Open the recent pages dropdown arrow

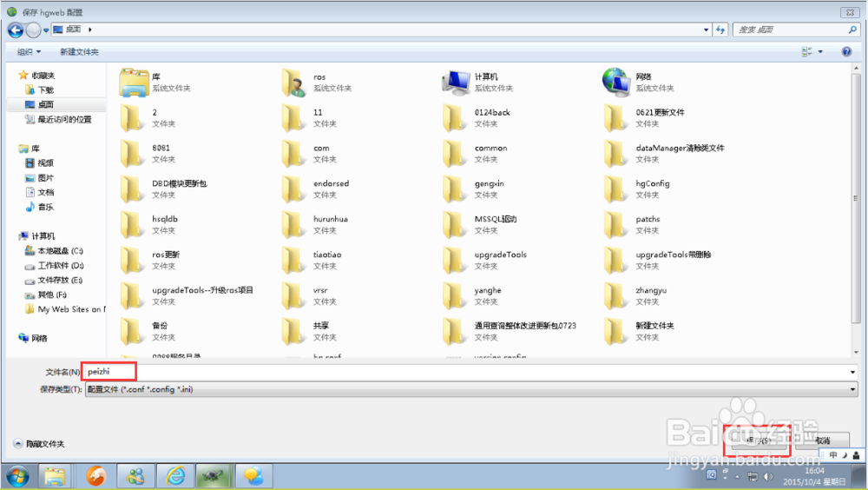[46, 30]
